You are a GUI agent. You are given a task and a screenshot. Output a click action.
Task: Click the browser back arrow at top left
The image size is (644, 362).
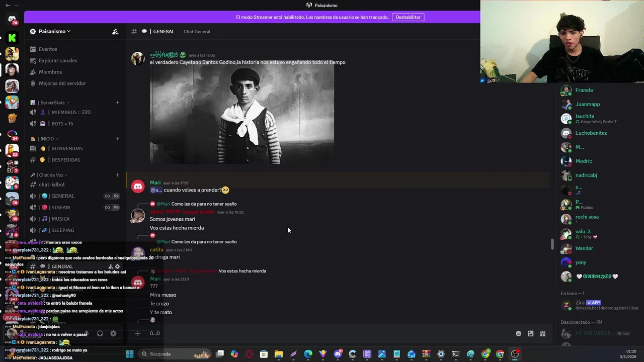pos(7,5)
